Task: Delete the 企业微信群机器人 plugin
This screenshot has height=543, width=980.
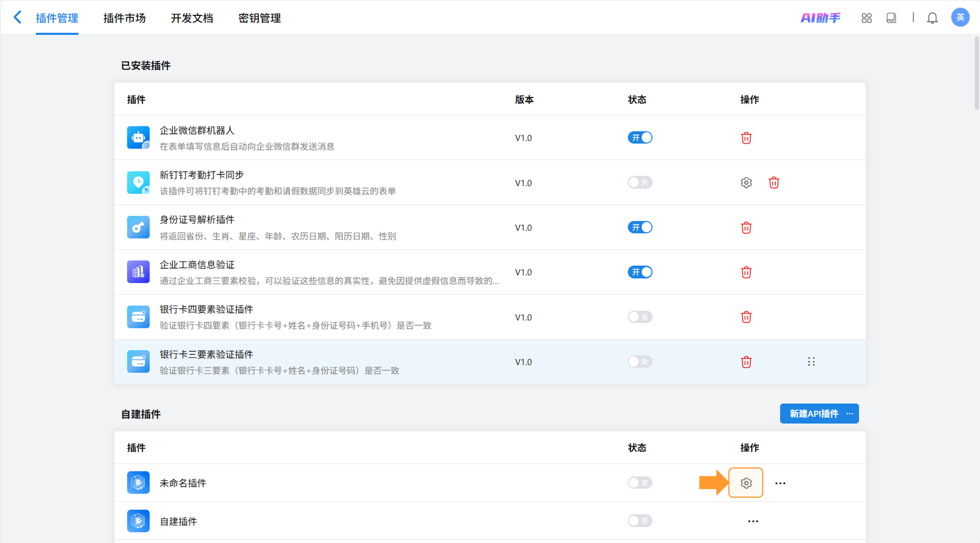Action: (746, 138)
